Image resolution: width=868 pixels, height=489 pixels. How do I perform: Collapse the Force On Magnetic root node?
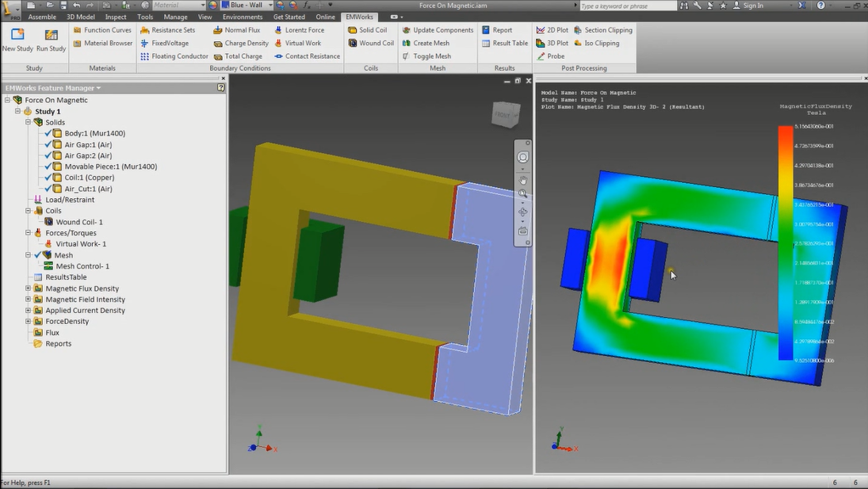coord(7,100)
